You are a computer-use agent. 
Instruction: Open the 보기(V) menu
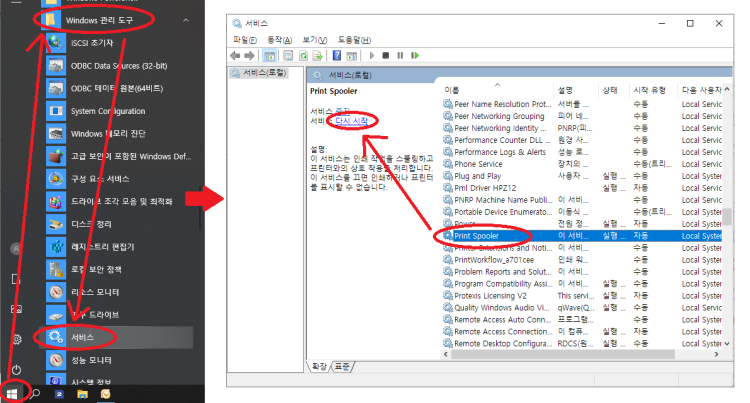(x=314, y=40)
